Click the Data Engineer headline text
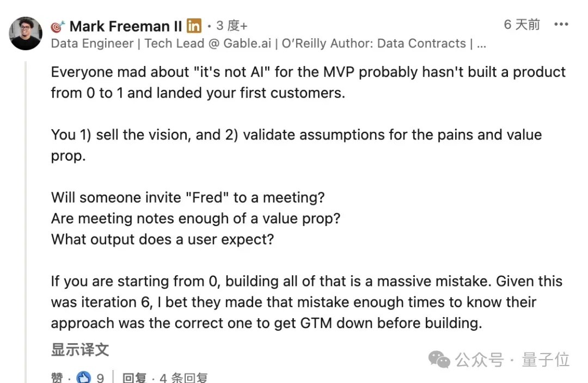Screen dimensions: 588x383 pos(93,44)
